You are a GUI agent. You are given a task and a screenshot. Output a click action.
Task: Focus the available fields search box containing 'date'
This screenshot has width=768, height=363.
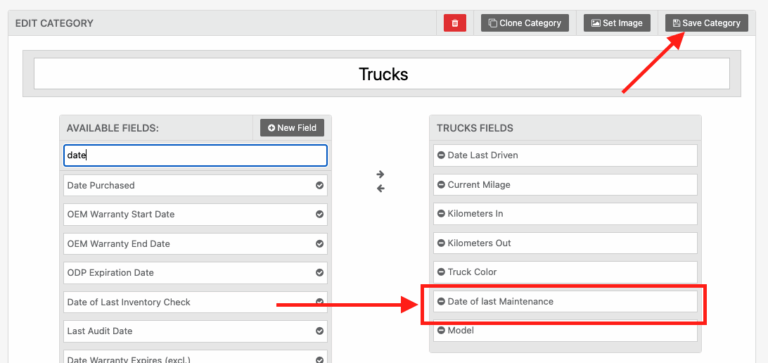(195, 155)
